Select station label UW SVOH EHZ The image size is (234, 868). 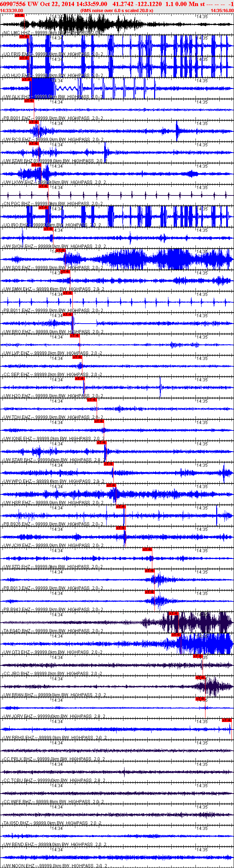tap(18, 246)
